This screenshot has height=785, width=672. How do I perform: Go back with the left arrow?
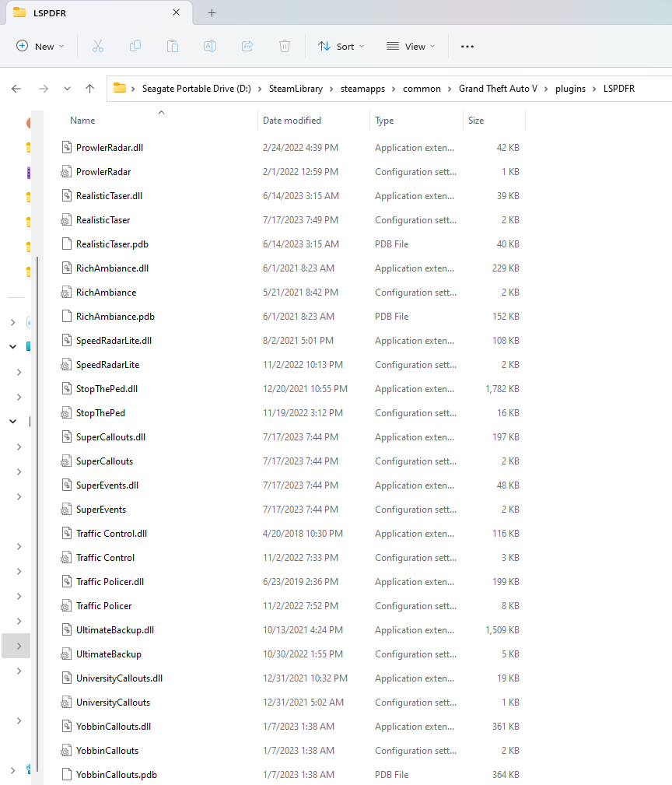pyautogui.click(x=16, y=89)
